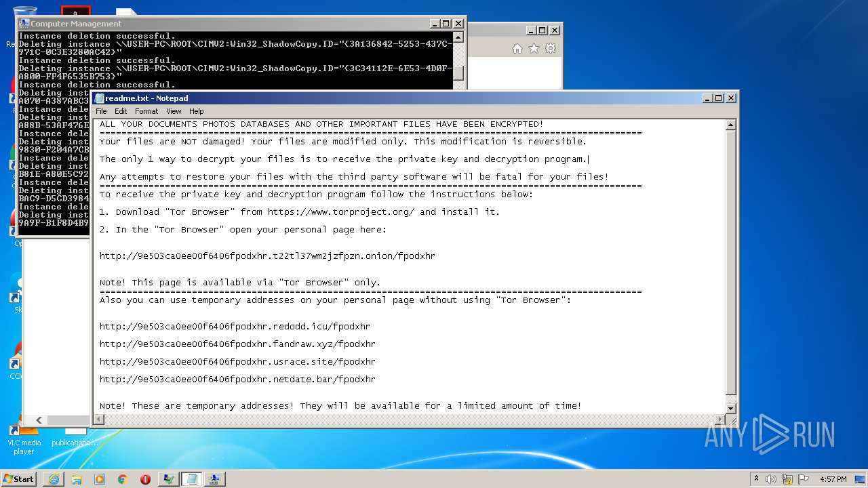Click the 'Your files are NOT damaged' line
Screen dimensions: 868x488
pos(343,142)
